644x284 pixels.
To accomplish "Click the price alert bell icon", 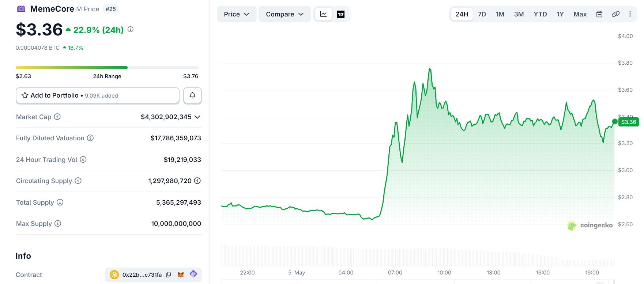I will [x=192, y=95].
